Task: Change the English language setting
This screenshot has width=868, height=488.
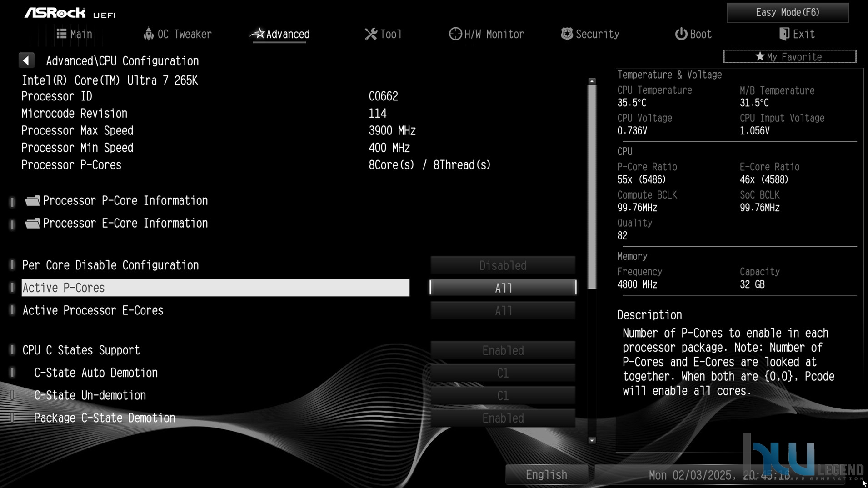Action: (x=546, y=475)
